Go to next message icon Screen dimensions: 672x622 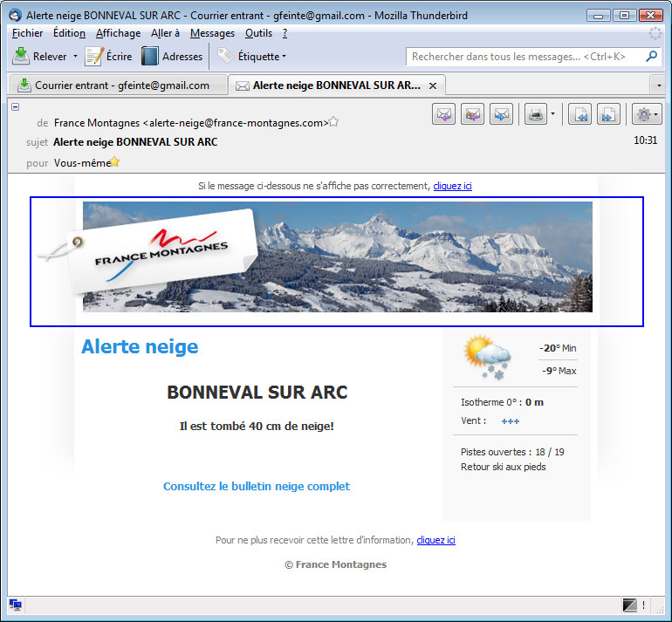pos(608,114)
